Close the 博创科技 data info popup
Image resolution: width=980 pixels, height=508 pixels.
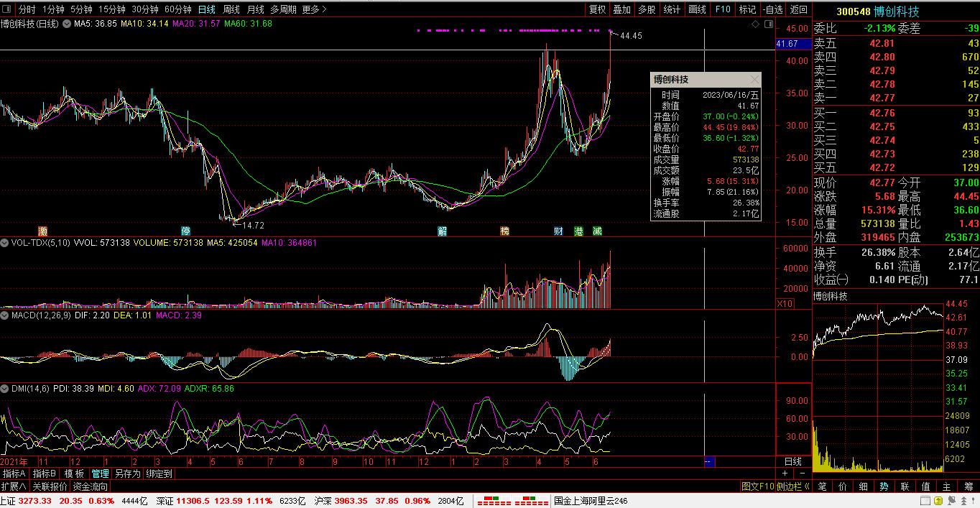(754, 80)
